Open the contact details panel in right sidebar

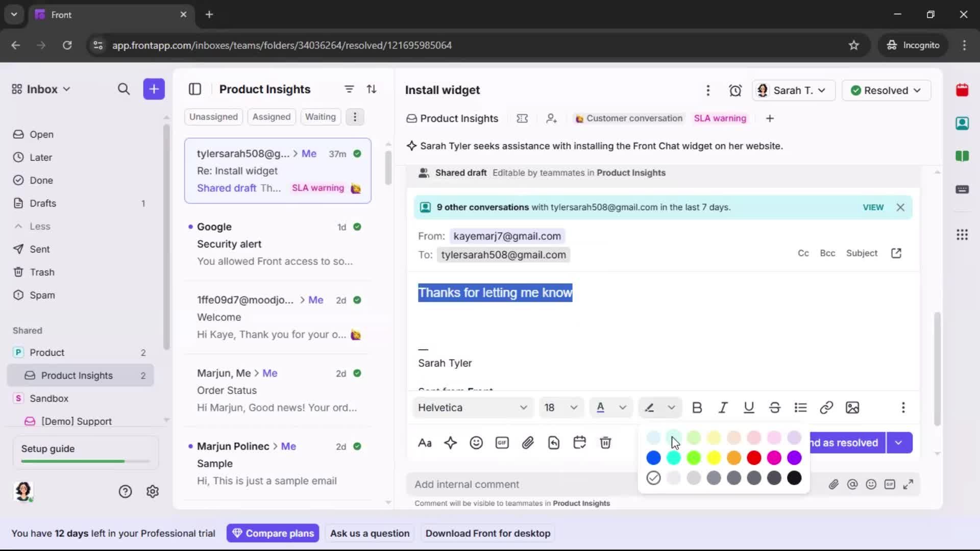(x=963, y=123)
